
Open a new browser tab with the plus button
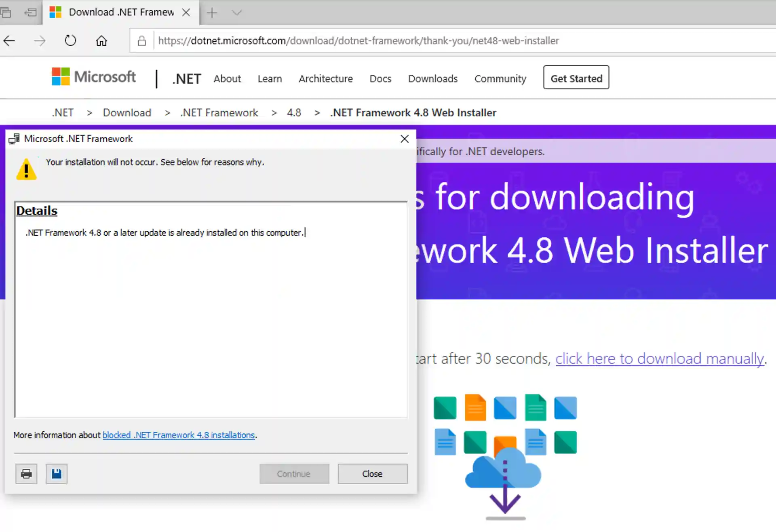click(x=211, y=13)
